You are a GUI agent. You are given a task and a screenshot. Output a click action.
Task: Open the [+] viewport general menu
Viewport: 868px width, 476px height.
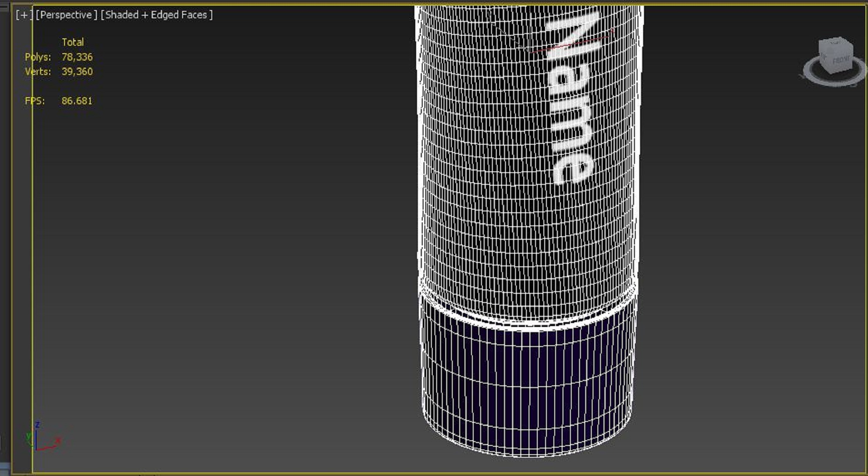(x=24, y=15)
